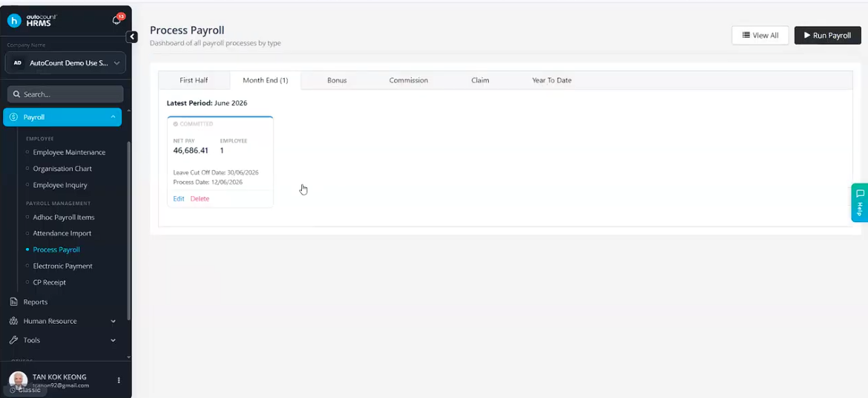Click the Human Resource icon
868x398 pixels.
(x=14, y=321)
